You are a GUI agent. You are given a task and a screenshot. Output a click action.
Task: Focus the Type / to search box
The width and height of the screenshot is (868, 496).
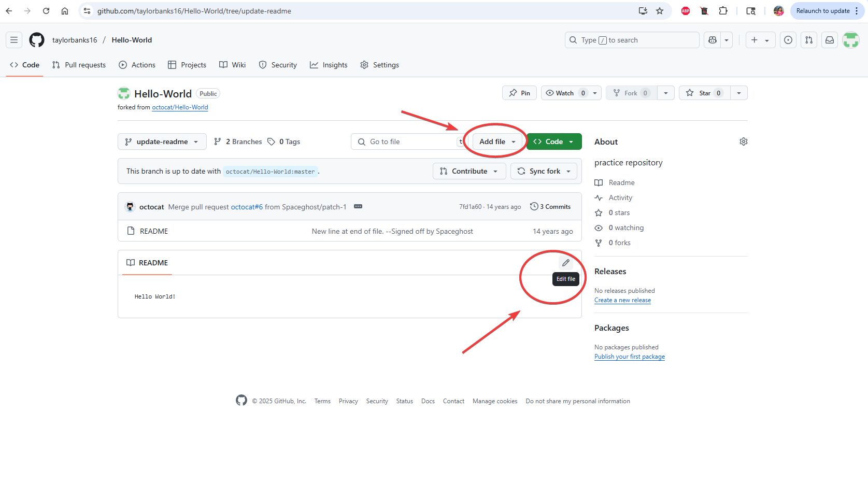click(x=632, y=40)
